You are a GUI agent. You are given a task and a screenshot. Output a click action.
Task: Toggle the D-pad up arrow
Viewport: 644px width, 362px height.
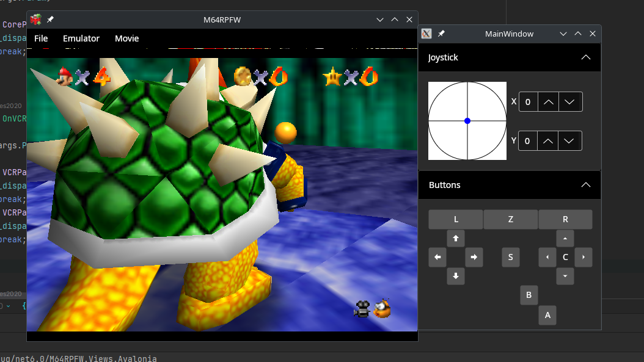click(456, 239)
